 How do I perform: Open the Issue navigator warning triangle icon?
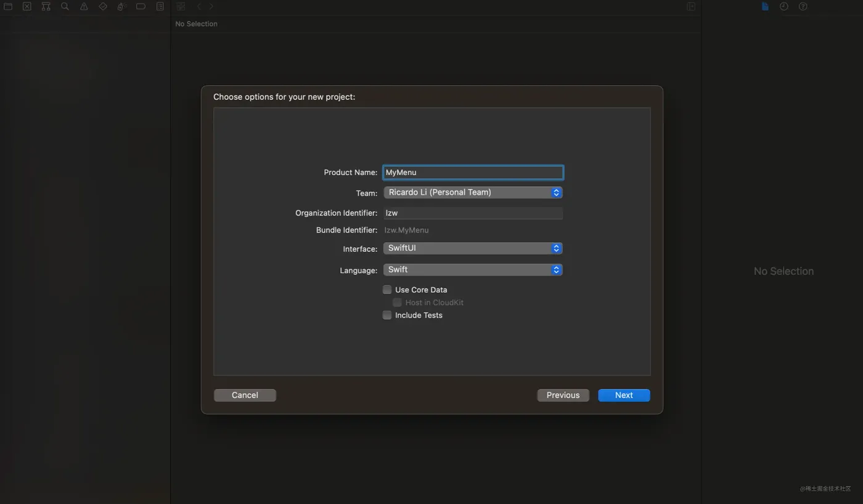coord(84,6)
